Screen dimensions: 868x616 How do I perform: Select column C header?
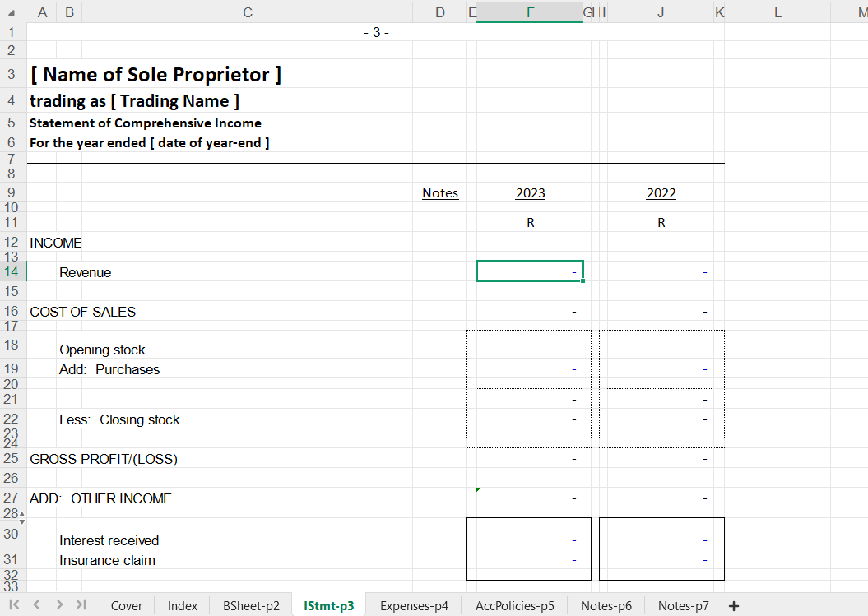pos(248,12)
